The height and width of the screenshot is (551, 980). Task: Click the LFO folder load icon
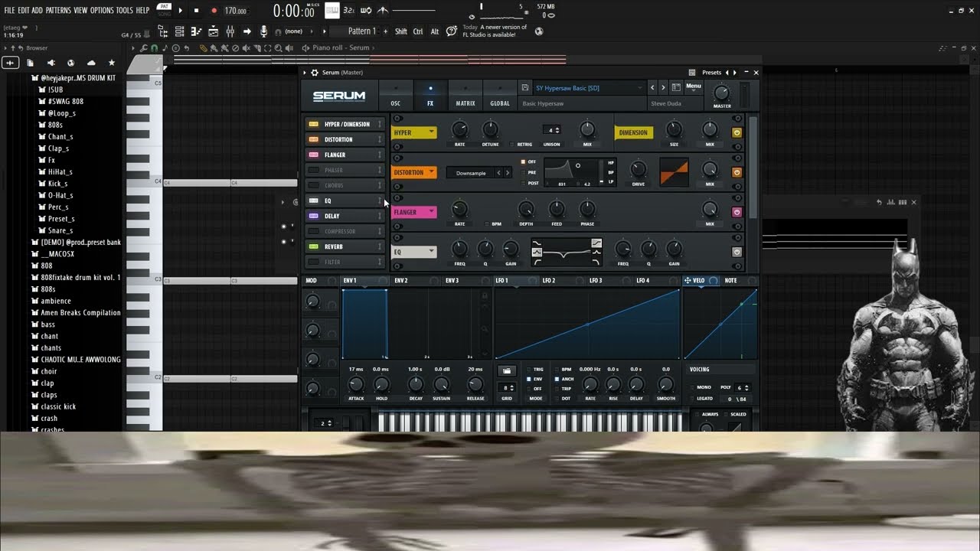[506, 371]
